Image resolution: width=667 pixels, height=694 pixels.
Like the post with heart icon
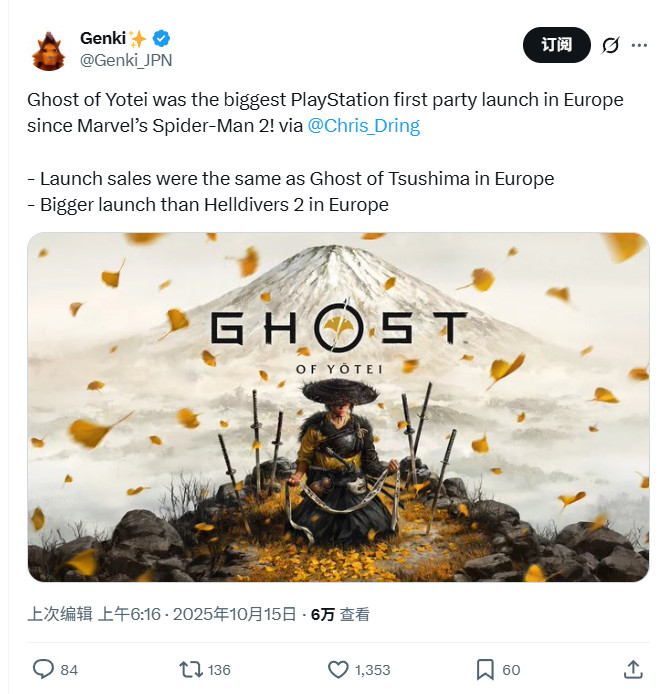[339, 669]
